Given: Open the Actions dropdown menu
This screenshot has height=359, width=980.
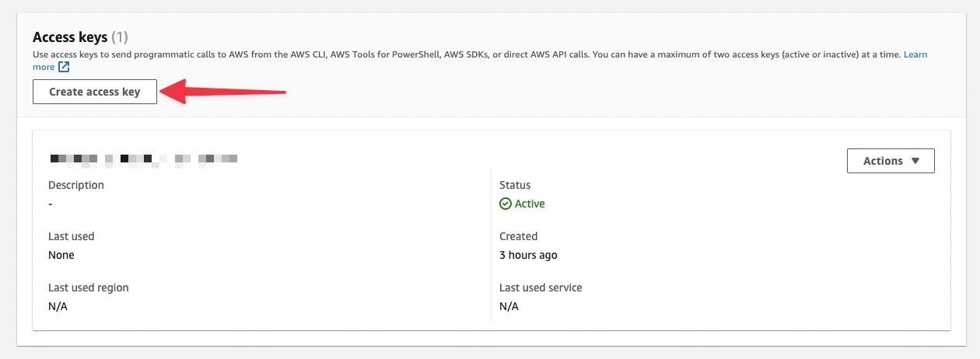Looking at the screenshot, I should (890, 161).
